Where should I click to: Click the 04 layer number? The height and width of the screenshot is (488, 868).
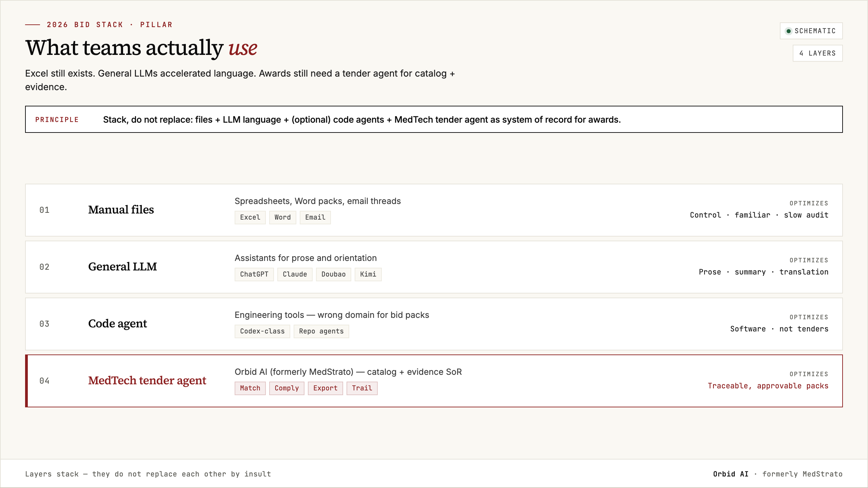[x=44, y=381]
